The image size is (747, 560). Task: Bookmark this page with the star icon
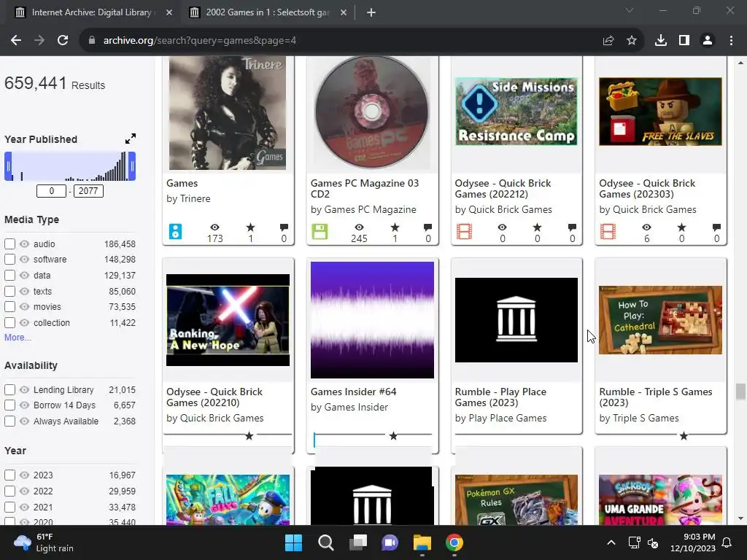click(632, 41)
